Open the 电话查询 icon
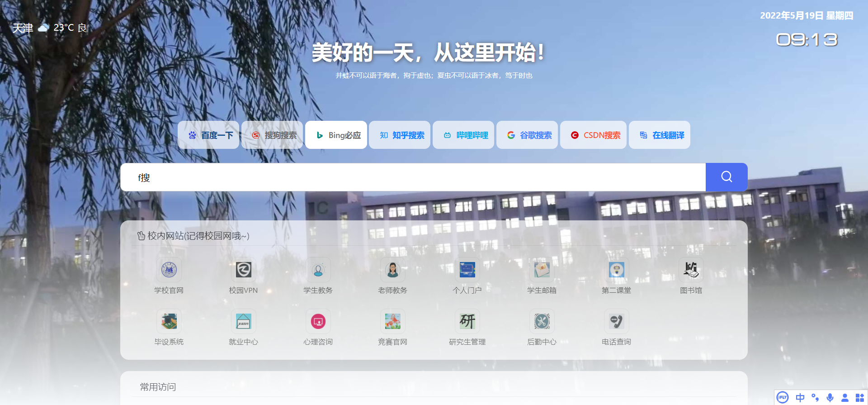Screen dimensions: 868x405 [617, 321]
